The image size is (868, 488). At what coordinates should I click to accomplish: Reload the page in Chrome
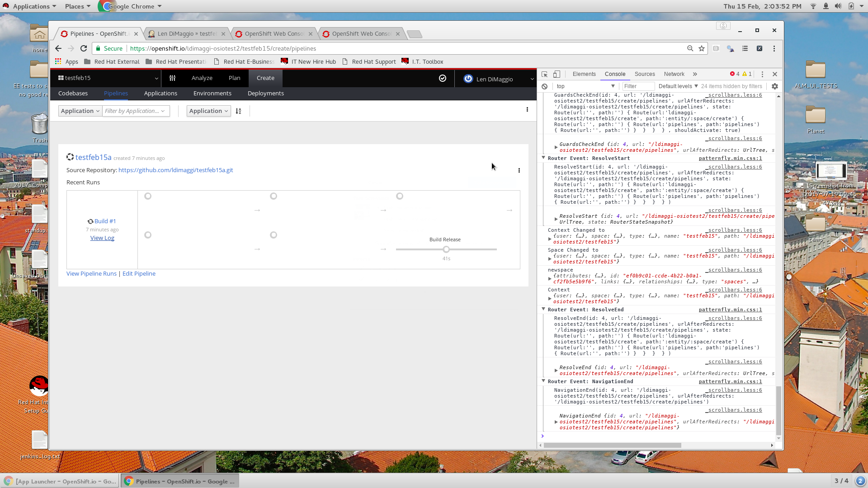pos(84,48)
